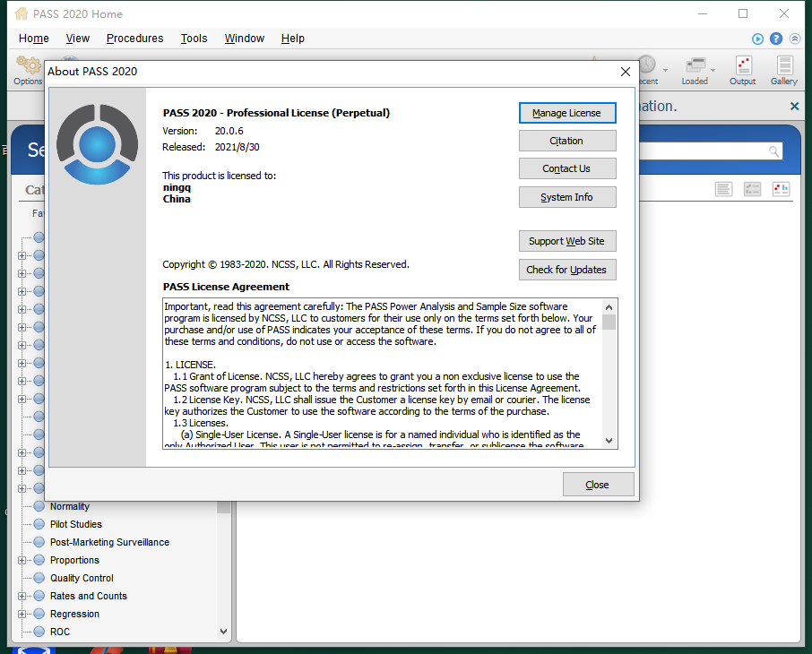The height and width of the screenshot is (654, 812).
Task: Expand the Rates and Counts node
Action: [x=22, y=596]
